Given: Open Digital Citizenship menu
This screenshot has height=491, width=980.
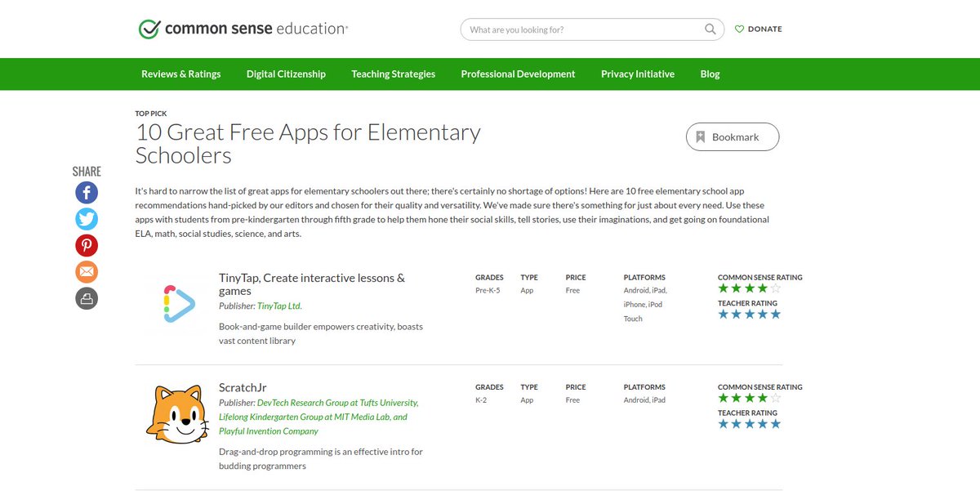Looking at the screenshot, I should point(286,74).
